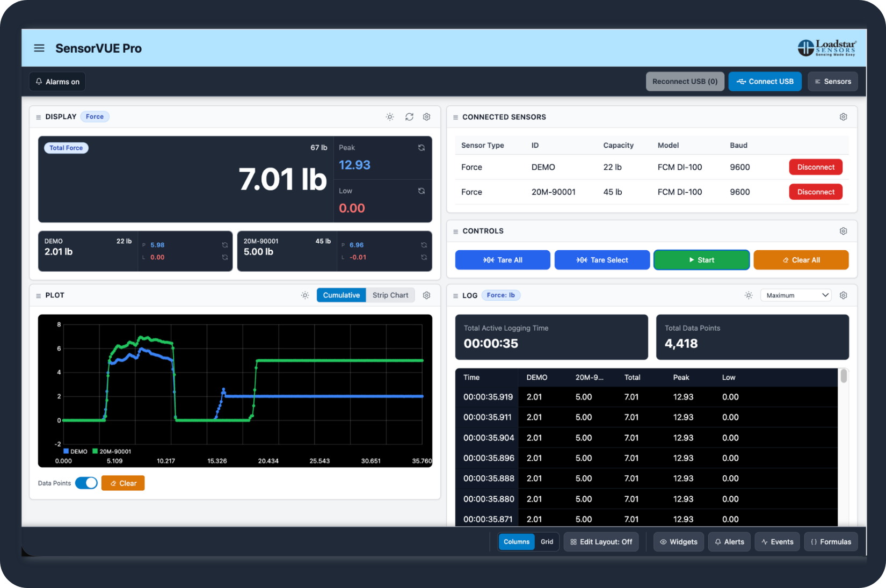Open the hamburger menu beside SensorVUE Pro
Screen dimensions: 886x588
pyautogui.click(x=39, y=48)
